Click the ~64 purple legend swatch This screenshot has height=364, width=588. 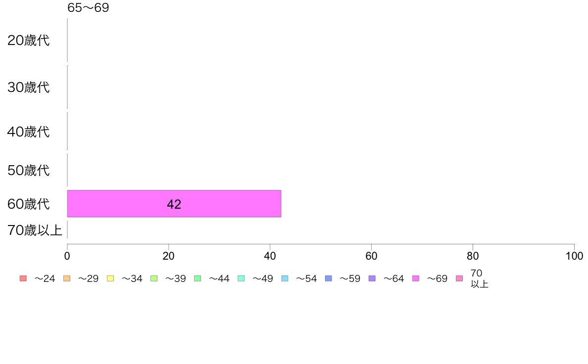(x=372, y=278)
